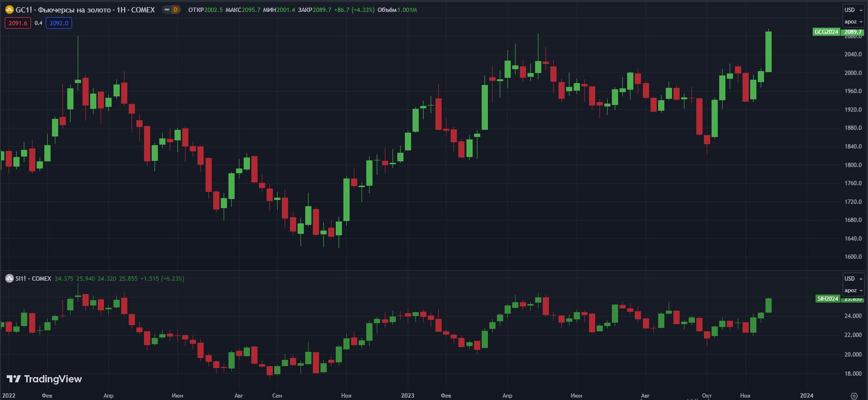Click the 1960.0 price axis label

point(853,91)
